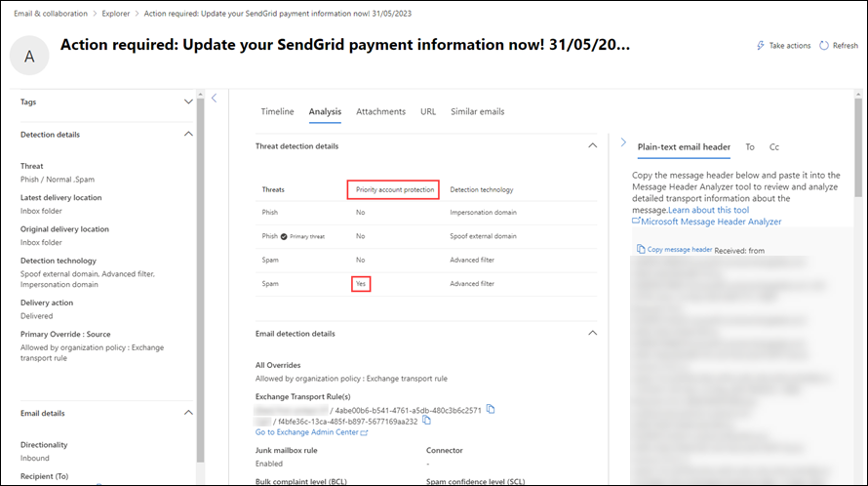This screenshot has width=868, height=486.
Task: Click the Detection technology column header
Action: (481, 189)
